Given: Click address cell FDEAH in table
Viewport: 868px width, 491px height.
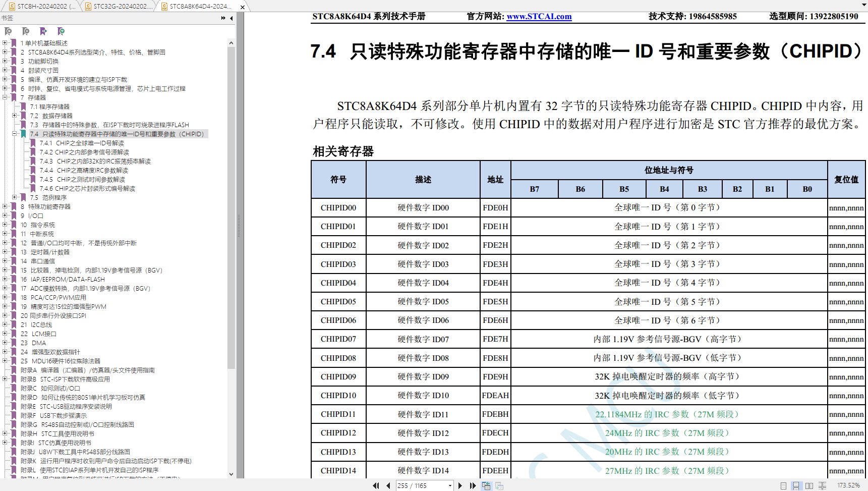Looking at the screenshot, I should pos(495,396).
